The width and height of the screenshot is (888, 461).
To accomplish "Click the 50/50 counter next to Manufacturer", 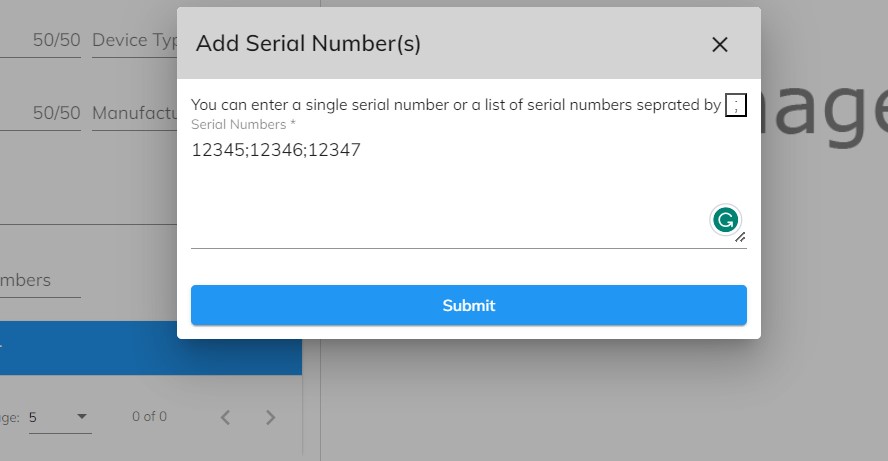I will coord(57,113).
